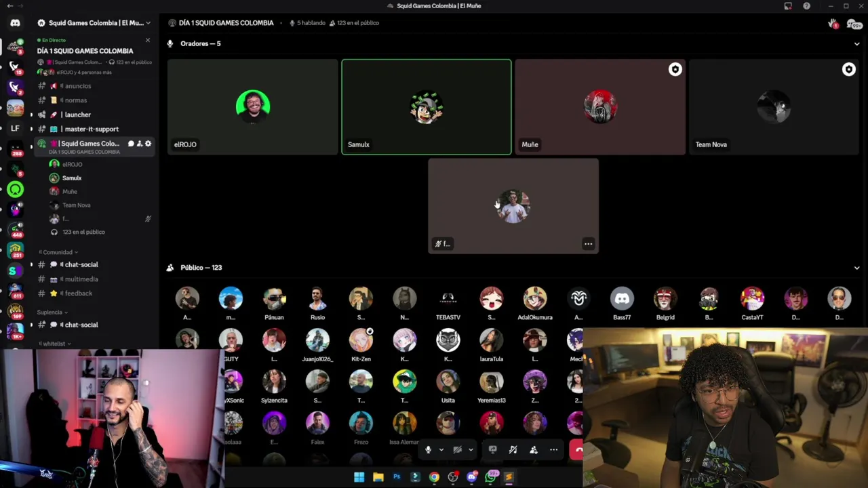The height and width of the screenshot is (488, 868).
Task: Click audience member Kit-Zen avatar
Action: (361, 340)
